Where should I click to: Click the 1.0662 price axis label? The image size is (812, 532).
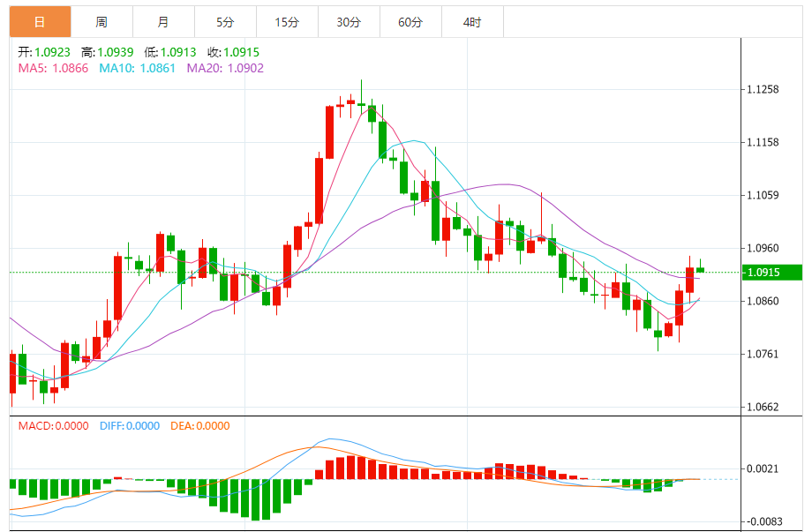point(763,407)
